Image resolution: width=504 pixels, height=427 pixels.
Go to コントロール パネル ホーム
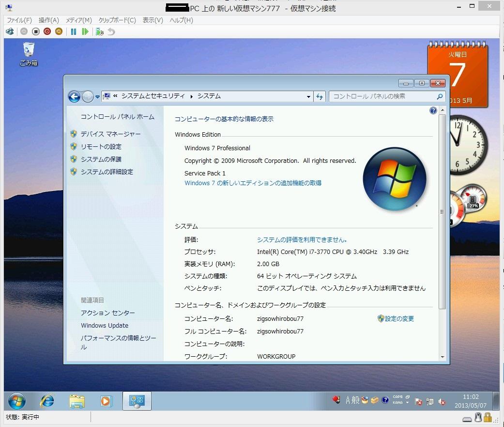click(x=117, y=117)
